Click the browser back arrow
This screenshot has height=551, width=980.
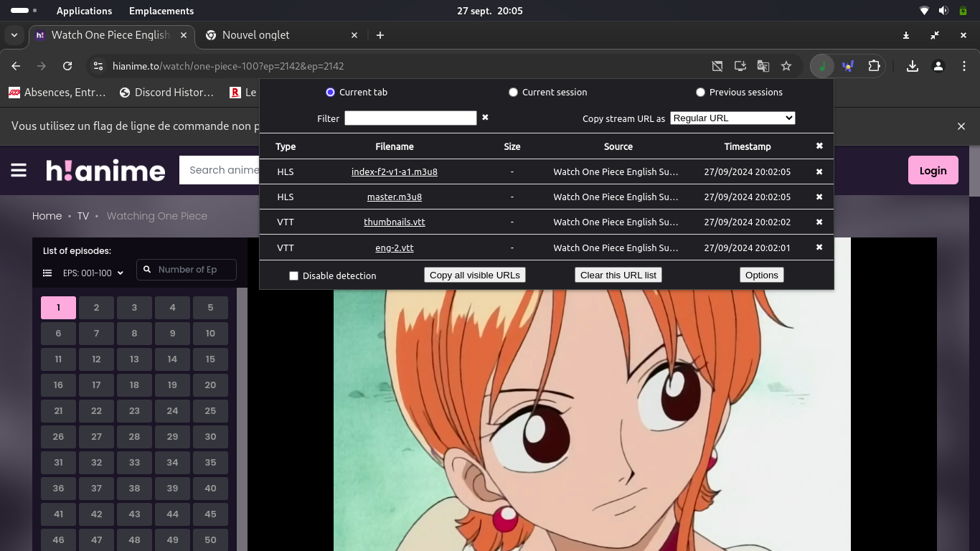pyautogui.click(x=16, y=66)
